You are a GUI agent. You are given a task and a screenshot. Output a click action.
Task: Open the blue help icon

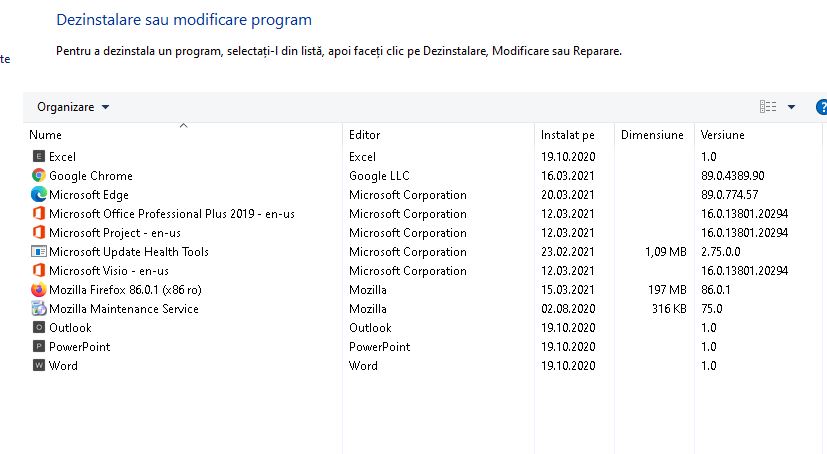(x=822, y=107)
